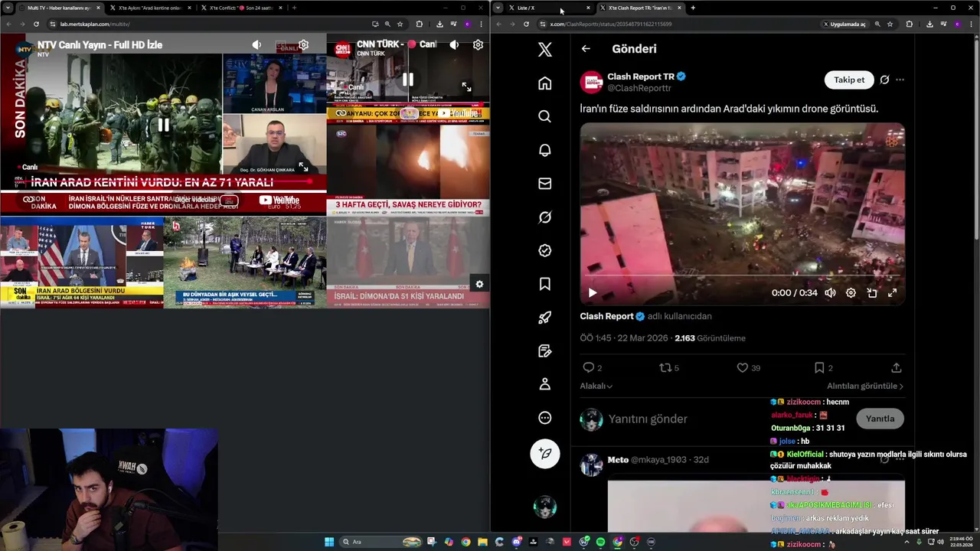980x551 pixels.
Task: Open verified badge icon in X sidebar
Action: [x=544, y=250]
